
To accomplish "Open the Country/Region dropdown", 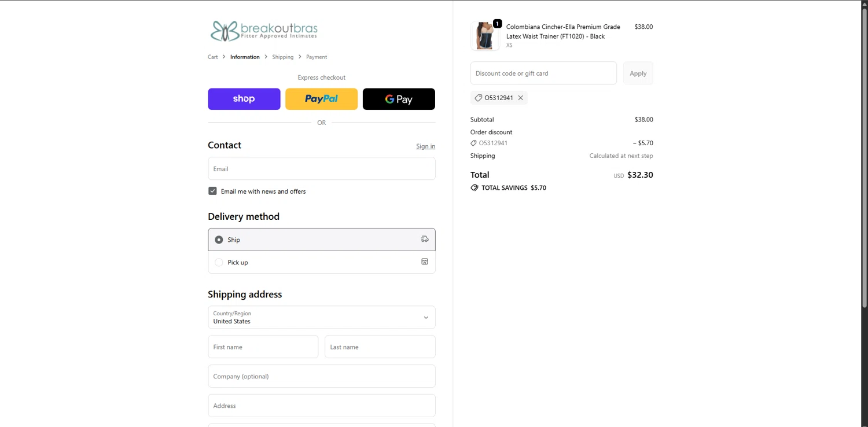I will pyautogui.click(x=322, y=317).
